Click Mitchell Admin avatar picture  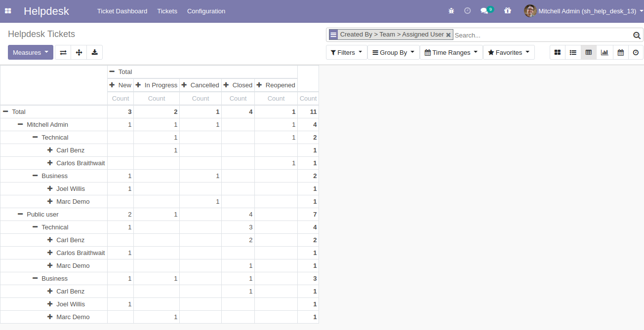tap(530, 11)
